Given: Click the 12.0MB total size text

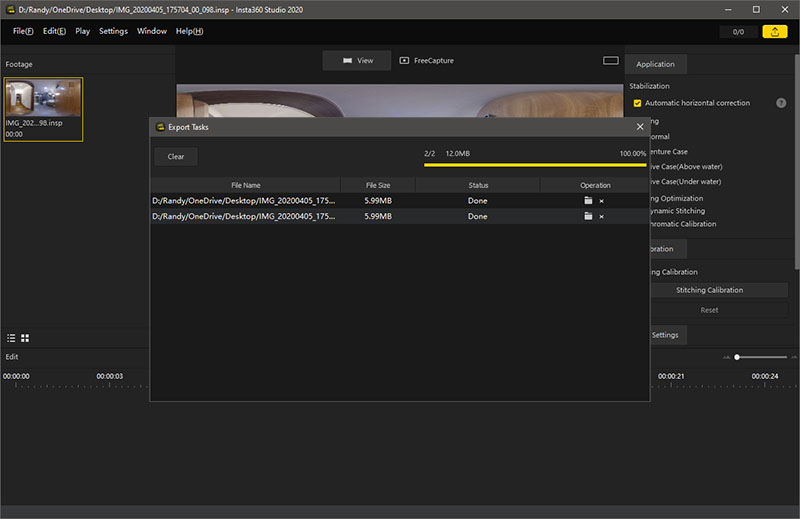Looking at the screenshot, I should click(458, 153).
